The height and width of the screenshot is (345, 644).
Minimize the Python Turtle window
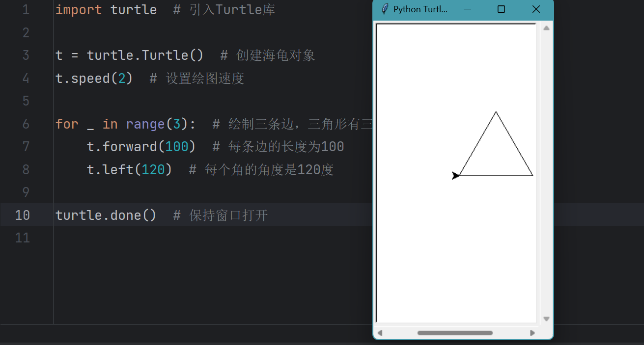(x=467, y=9)
